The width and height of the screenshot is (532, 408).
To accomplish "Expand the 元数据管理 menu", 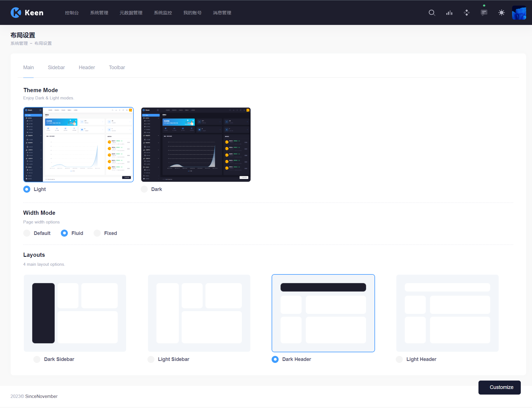I will pyautogui.click(x=131, y=13).
